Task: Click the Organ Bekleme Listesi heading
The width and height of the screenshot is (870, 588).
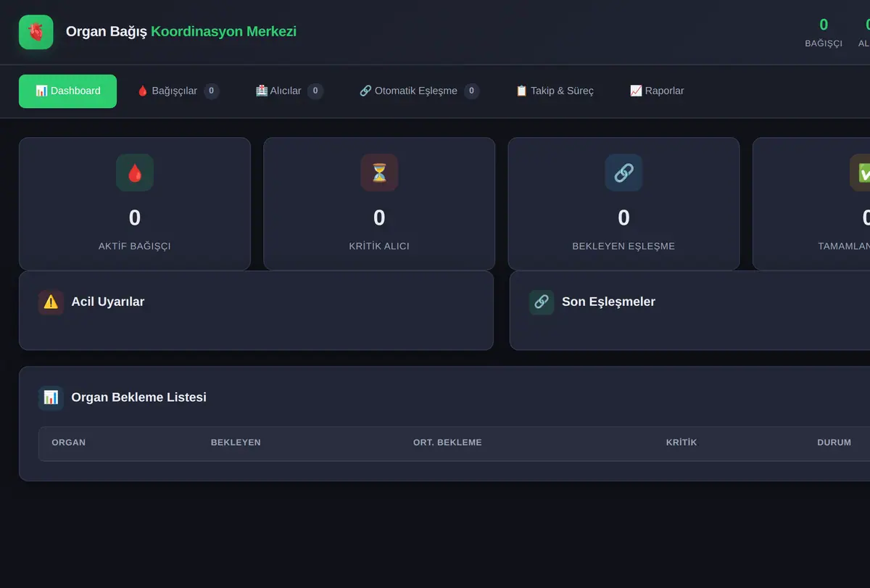Action: click(x=138, y=397)
